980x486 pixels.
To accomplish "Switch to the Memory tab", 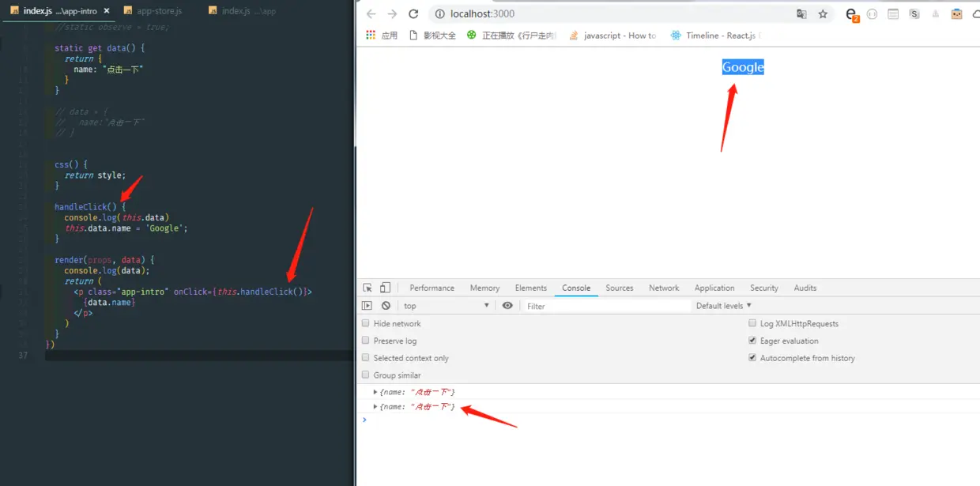I will pyautogui.click(x=484, y=288).
